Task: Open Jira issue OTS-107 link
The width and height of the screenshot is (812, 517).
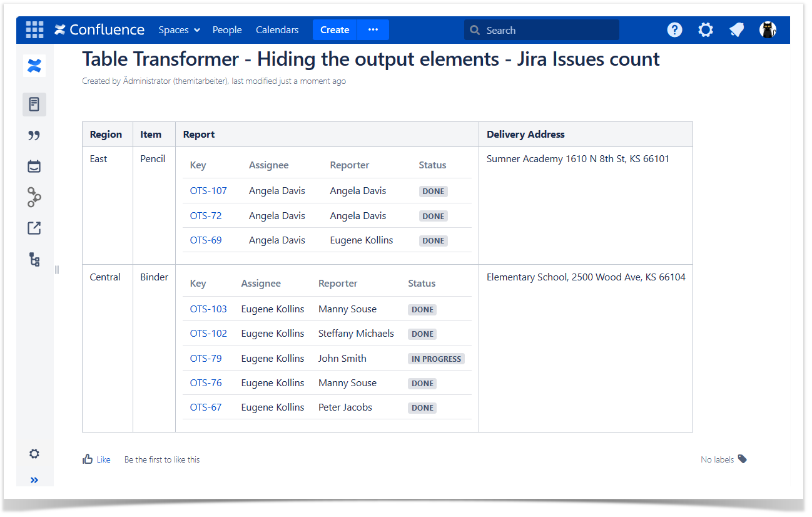Action: 208,191
